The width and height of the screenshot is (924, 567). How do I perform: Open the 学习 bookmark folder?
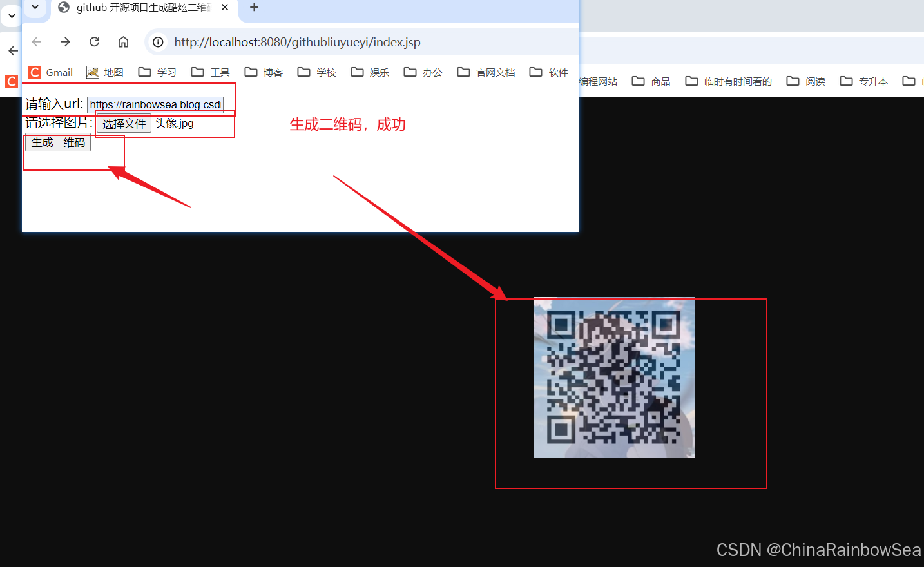(x=157, y=72)
